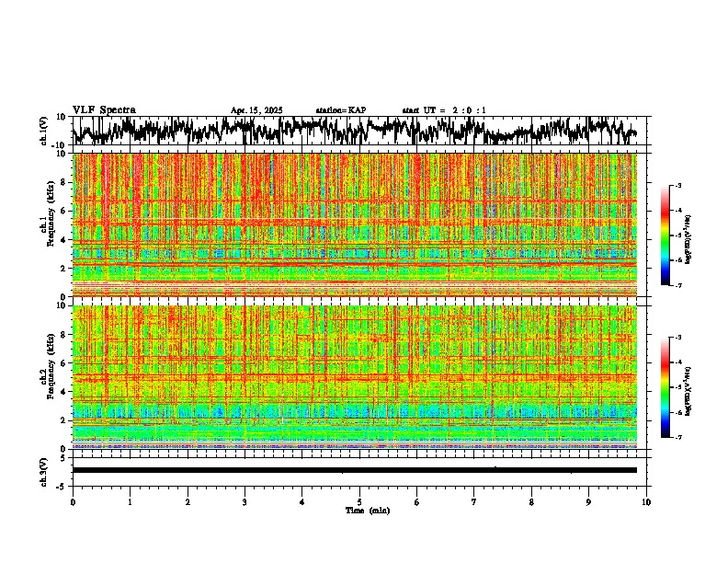Click time axis tick label "9"
728x563 pixels.
(588, 502)
